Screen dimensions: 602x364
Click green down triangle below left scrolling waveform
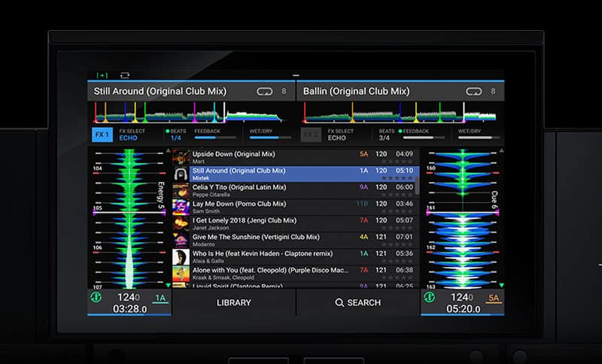point(168,285)
